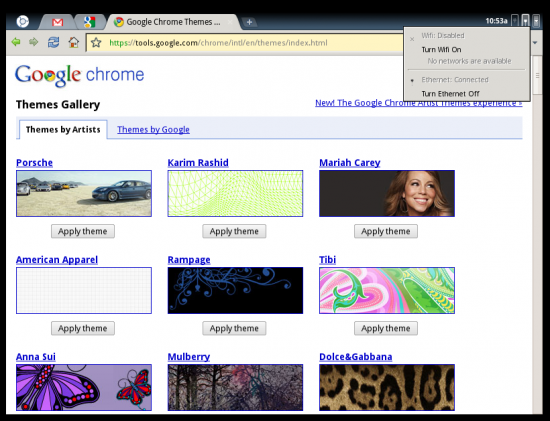Reload the current page

point(53,42)
